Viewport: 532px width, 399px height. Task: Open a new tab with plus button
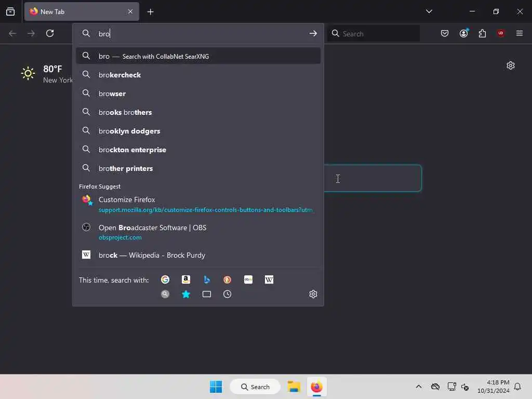point(150,12)
